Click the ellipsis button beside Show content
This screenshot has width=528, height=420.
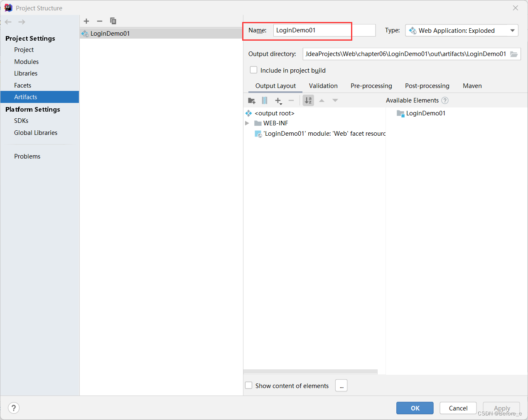pyautogui.click(x=341, y=386)
